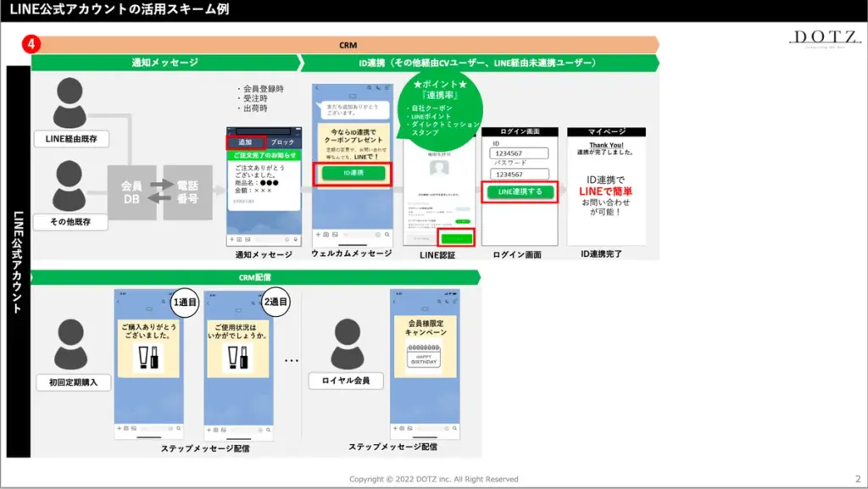Screen dimensions: 868x489
Task: Click the green 通知メッセージ header
Action: [x=165, y=63]
